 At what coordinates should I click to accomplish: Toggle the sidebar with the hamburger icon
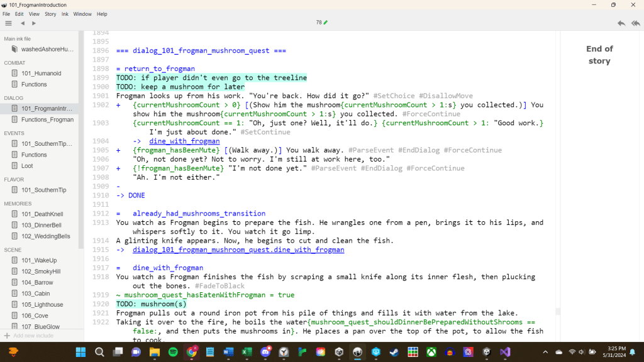[x=8, y=23]
